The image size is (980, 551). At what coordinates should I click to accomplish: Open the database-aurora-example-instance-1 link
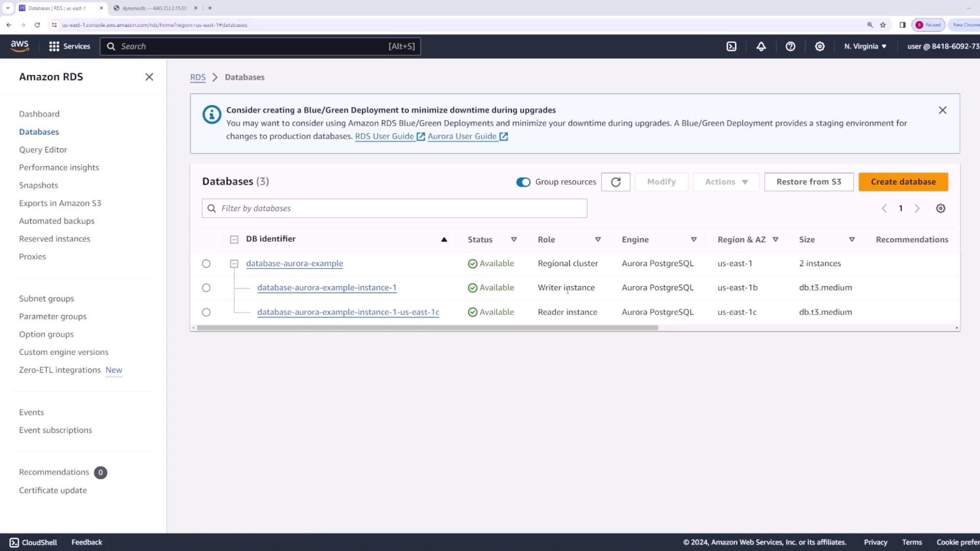coord(327,288)
